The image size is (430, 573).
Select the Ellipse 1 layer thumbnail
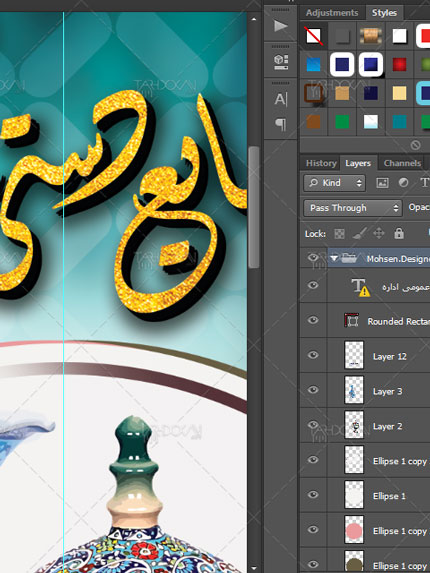pyautogui.click(x=354, y=495)
